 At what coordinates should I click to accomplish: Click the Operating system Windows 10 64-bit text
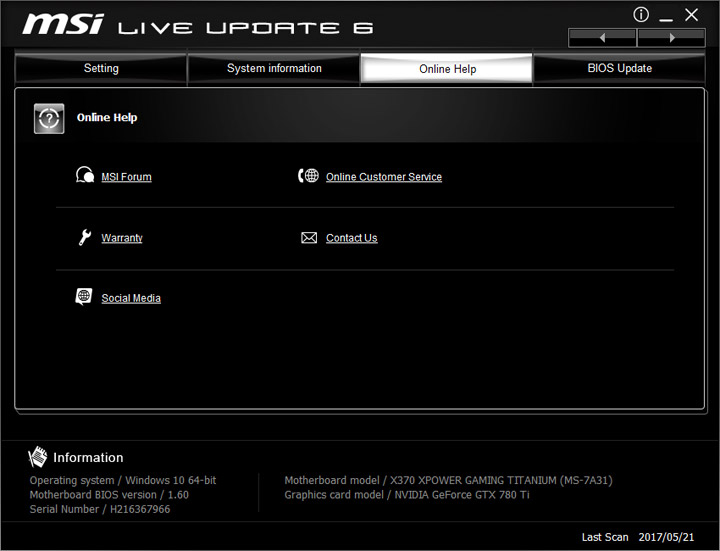(x=123, y=480)
